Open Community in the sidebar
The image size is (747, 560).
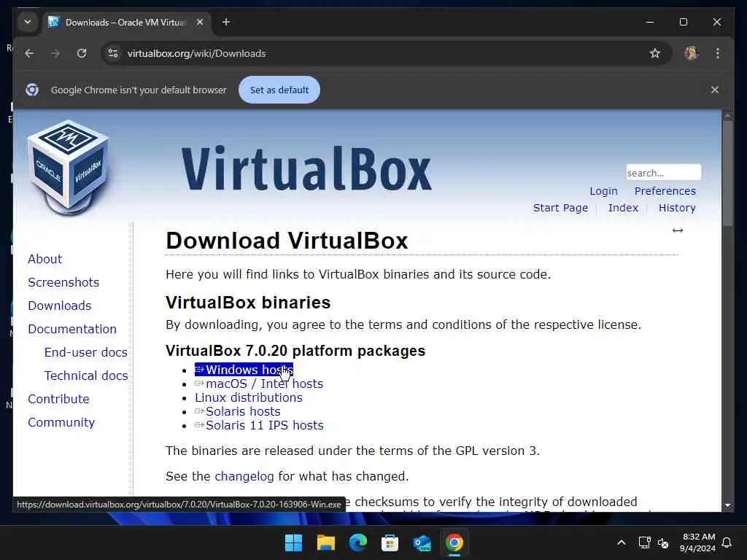pyautogui.click(x=61, y=422)
